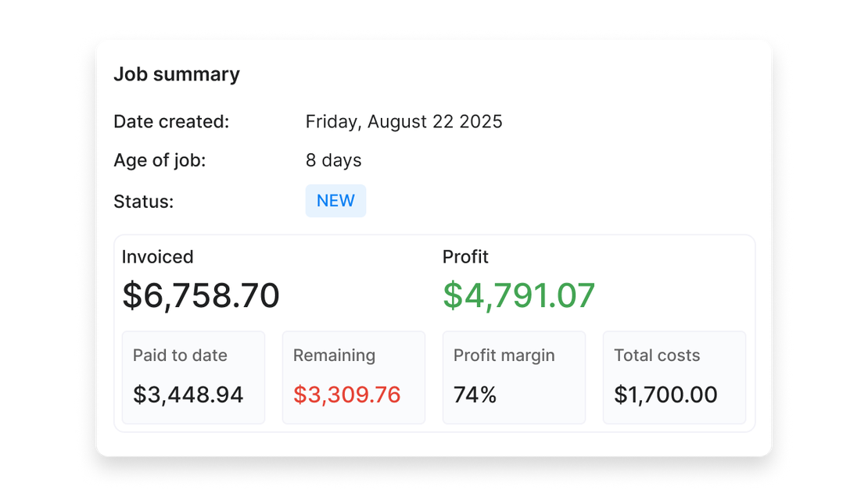Screen dimensions: 868x497
Task: Click the Age of job label
Action: click(x=160, y=160)
